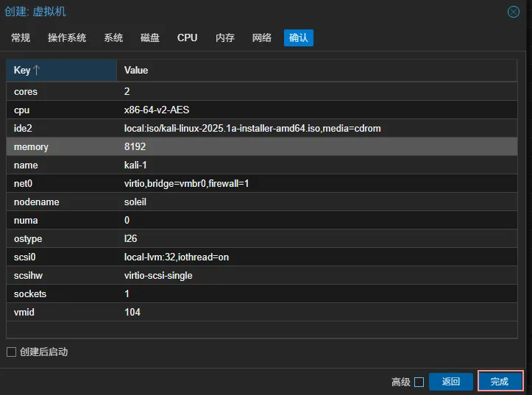Go to the 系统 tab
Viewport: 532px width, 395px height.
[x=113, y=38]
